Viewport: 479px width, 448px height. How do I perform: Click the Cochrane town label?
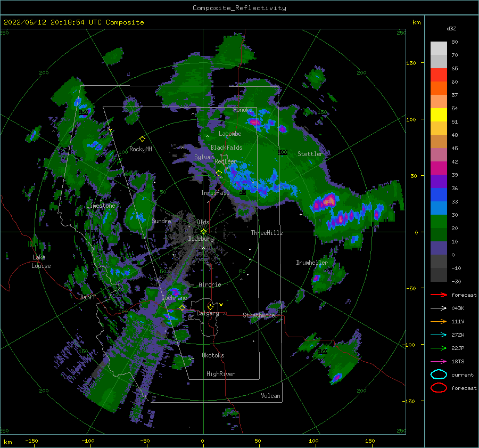click(174, 298)
